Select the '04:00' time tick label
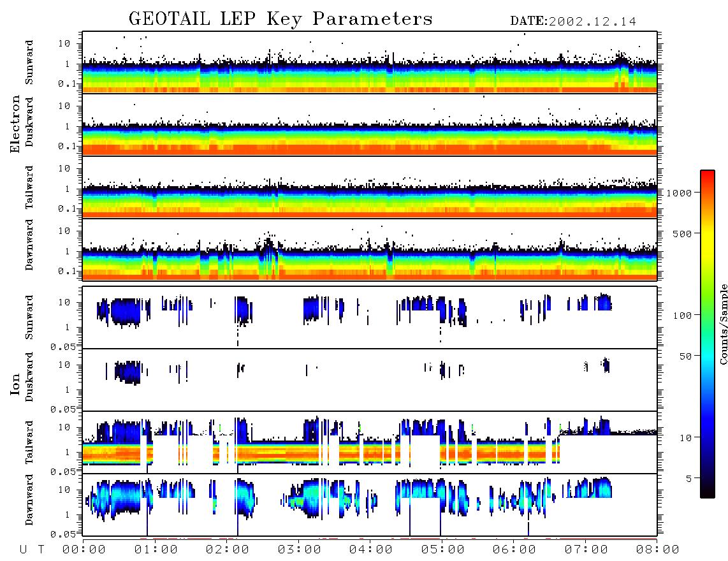This screenshot has width=728, height=561. click(371, 550)
